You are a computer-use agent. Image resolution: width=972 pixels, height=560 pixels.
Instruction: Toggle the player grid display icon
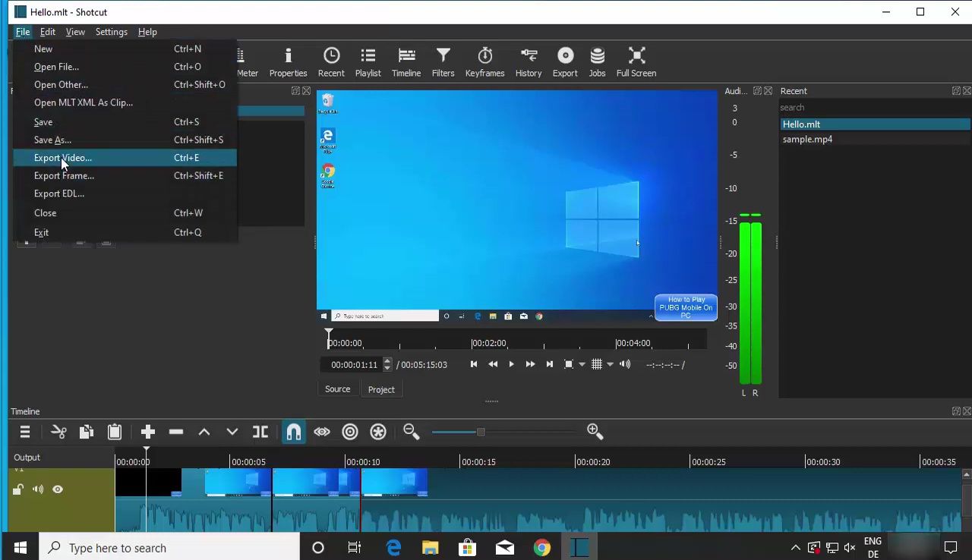tap(597, 364)
